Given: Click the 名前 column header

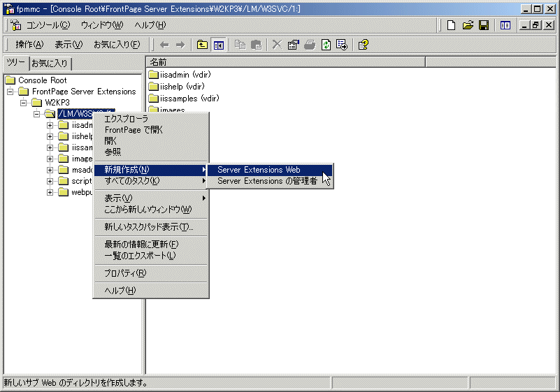Looking at the screenshot, I should pos(286,62).
